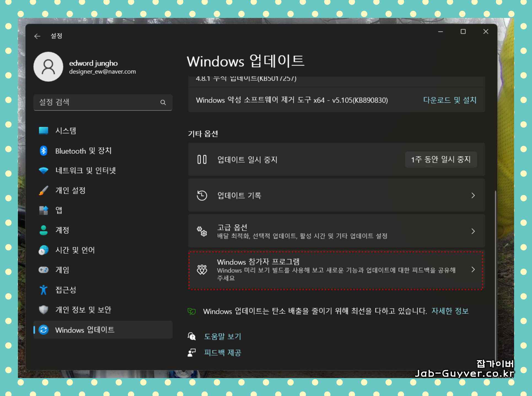Click the 접근성 accessibility figure icon
The width and height of the screenshot is (532, 396).
pyautogui.click(x=44, y=290)
